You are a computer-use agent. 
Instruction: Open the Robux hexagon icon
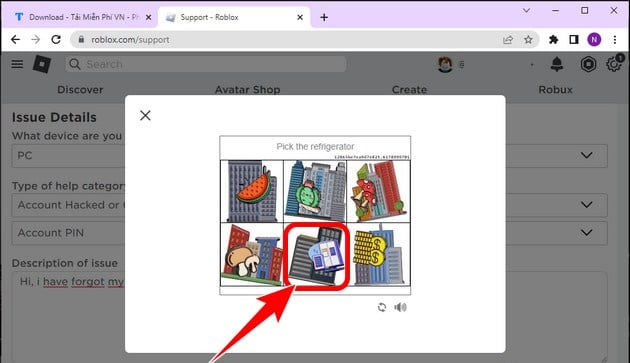point(588,64)
